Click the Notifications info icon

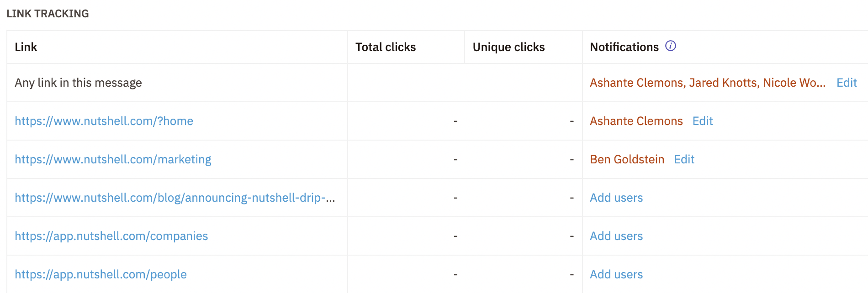(x=670, y=46)
